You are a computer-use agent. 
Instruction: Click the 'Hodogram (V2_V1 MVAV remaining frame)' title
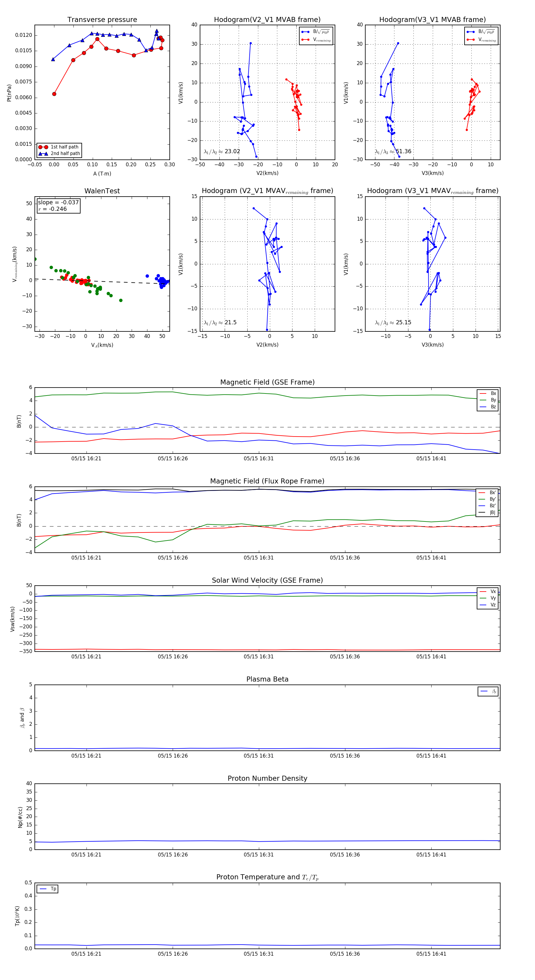(x=267, y=191)
